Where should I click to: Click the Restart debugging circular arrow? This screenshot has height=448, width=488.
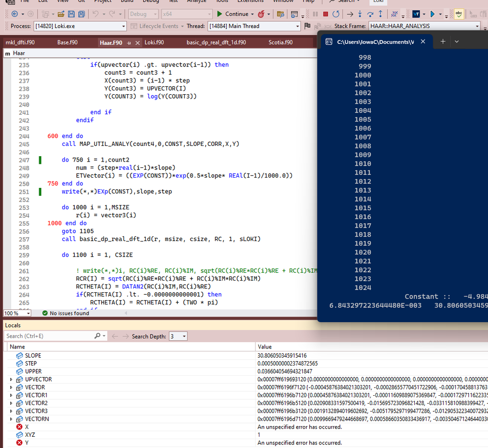pos(336,14)
